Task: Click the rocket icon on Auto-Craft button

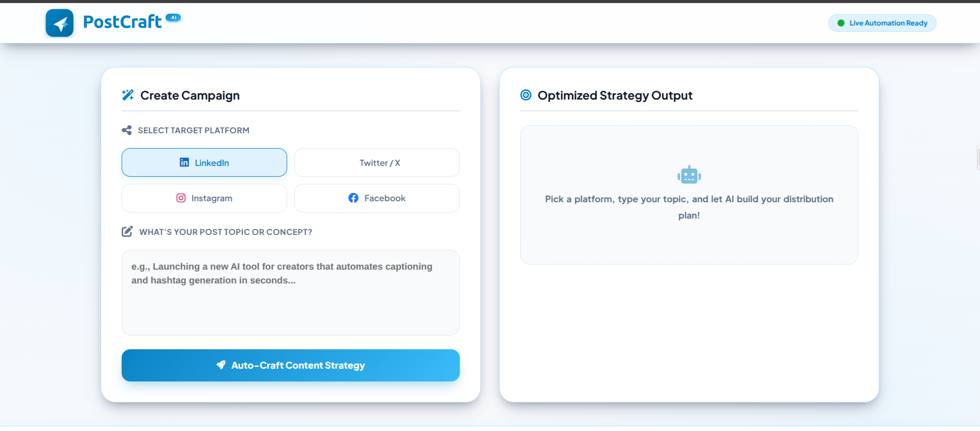Action: [x=221, y=365]
